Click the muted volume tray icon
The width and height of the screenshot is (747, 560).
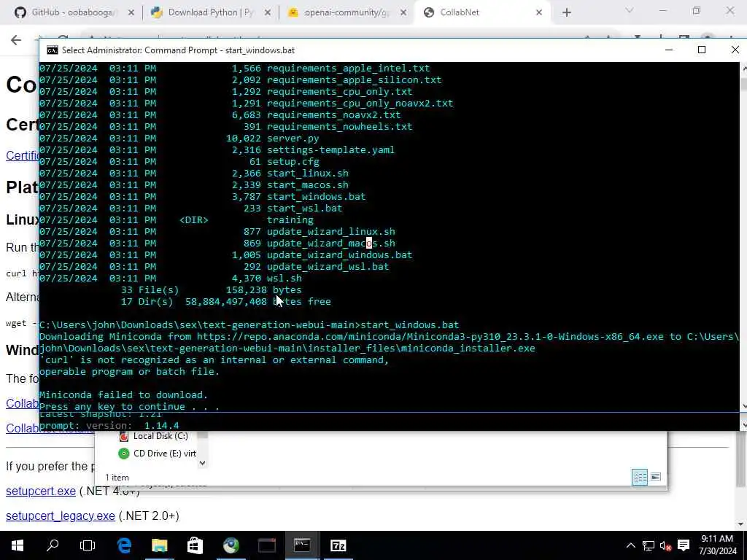click(665, 545)
